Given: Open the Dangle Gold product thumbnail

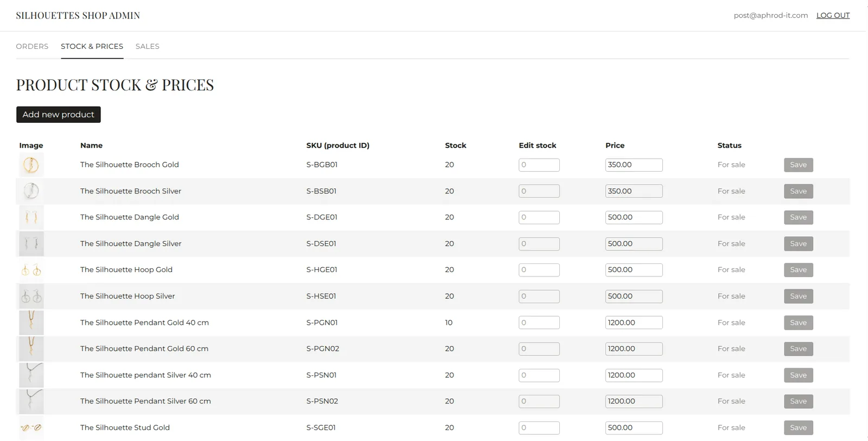Looking at the screenshot, I should point(31,217).
